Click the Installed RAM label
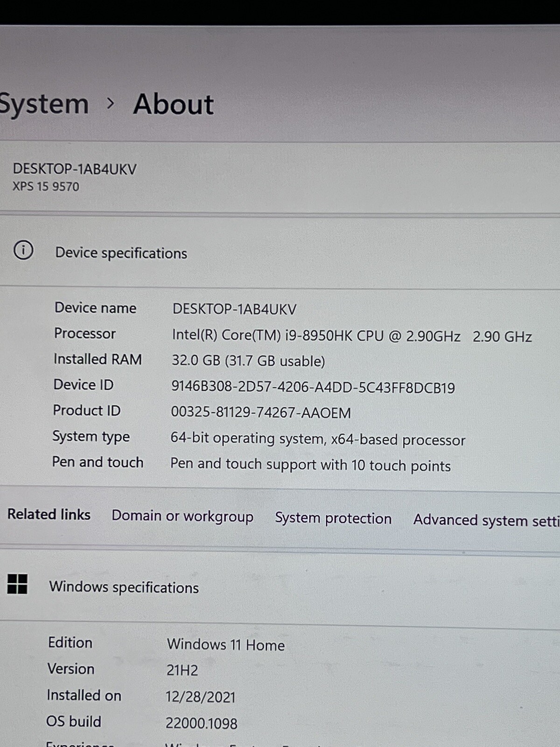This screenshot has height=747, width=560. [98, 359]
